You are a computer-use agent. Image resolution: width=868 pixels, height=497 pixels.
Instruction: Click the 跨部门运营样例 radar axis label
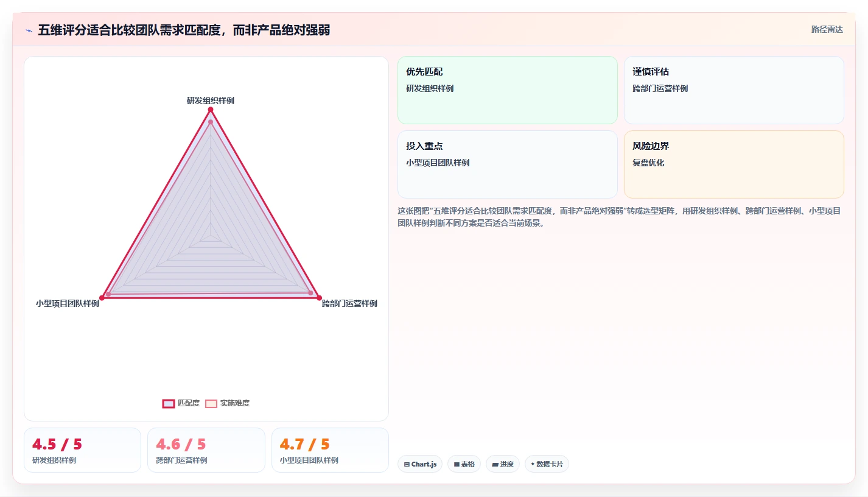[x=349, y=303]
